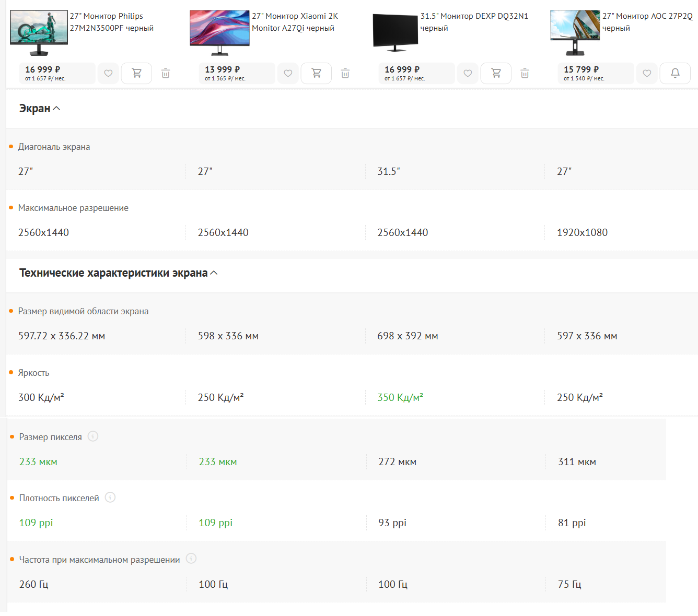This screenshot has width=698, height=616.
Task: Open the 27" Монитор Xiaomi 2K Monitor A27Qi link
Action: [x=295, y=22]
